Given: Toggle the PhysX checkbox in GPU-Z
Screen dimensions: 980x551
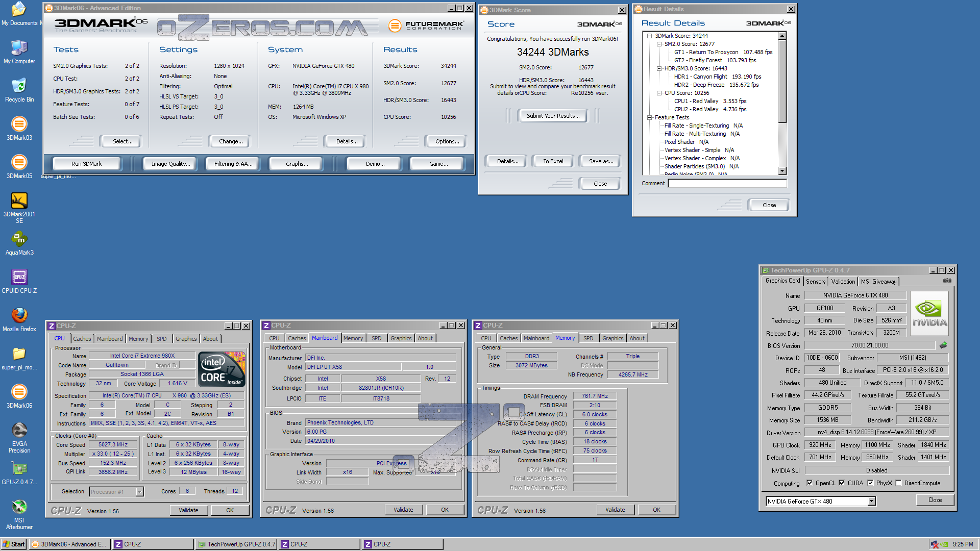Looking at the screenshot, I should click(870, 483).
